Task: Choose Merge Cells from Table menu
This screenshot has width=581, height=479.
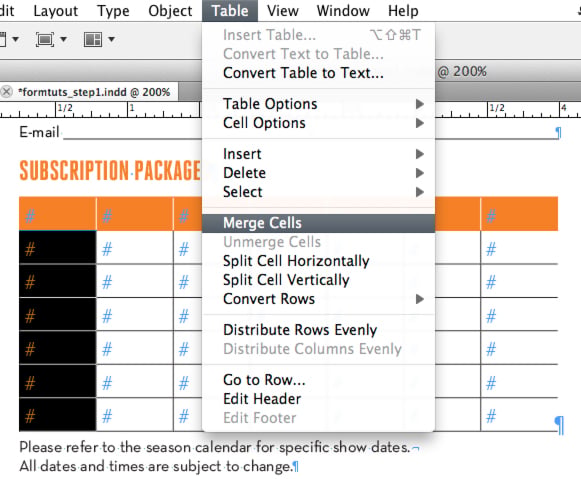Action: click(x=318, y=223)
